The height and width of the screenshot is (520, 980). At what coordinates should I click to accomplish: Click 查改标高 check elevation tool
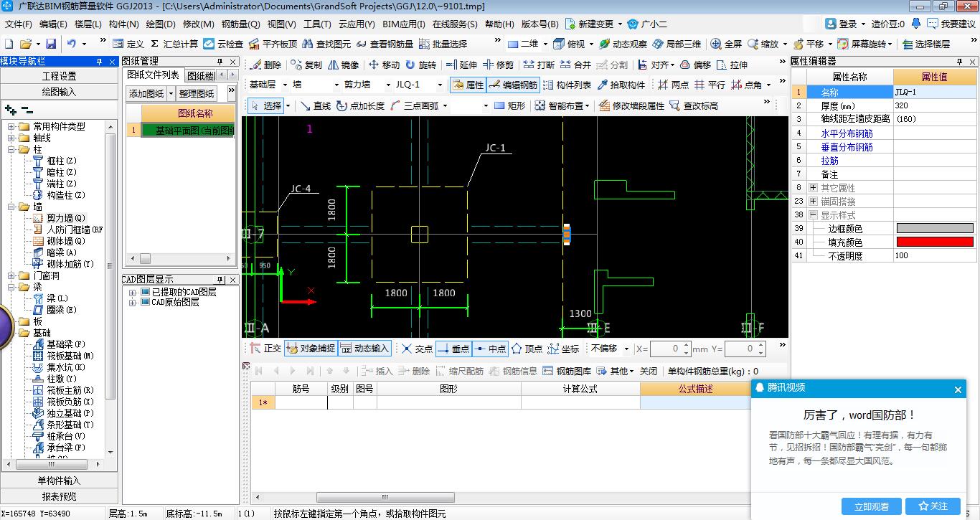click(x=693, y=105)
